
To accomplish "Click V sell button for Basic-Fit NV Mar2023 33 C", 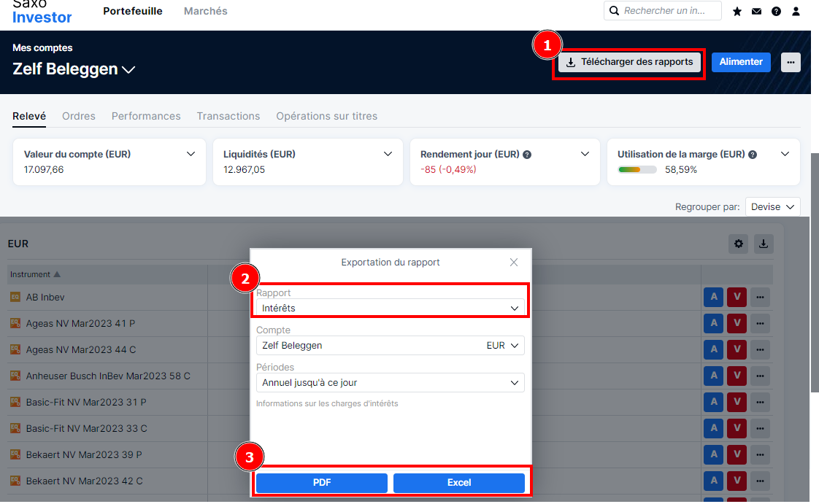I will (x=737, y=428).
